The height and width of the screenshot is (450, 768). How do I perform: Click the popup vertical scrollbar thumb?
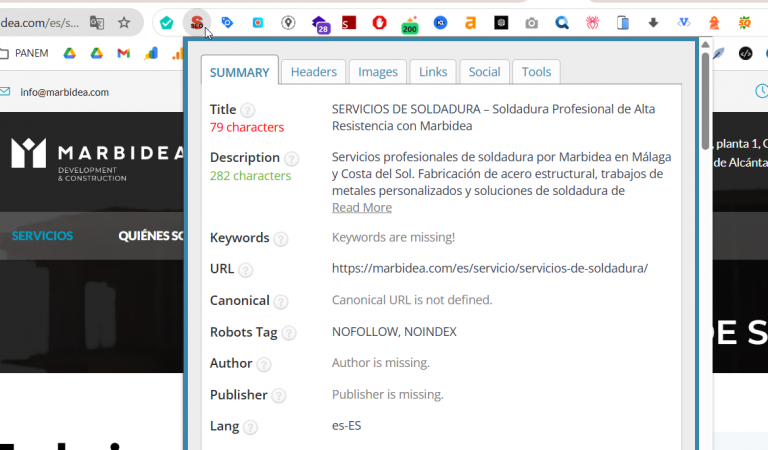pos(705,100)
